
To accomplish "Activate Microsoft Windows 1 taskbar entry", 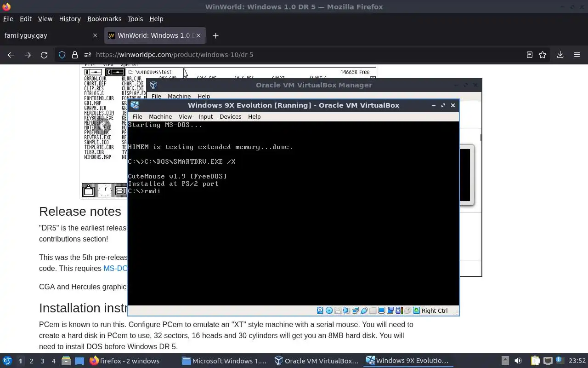I will pyautogui.click(x=224, y=361).
